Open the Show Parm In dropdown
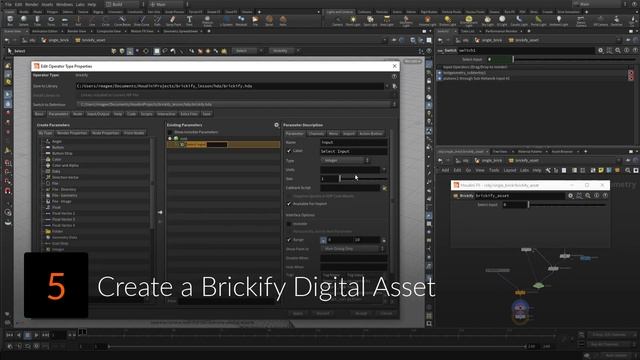640x360 pixels. [353, 249]
